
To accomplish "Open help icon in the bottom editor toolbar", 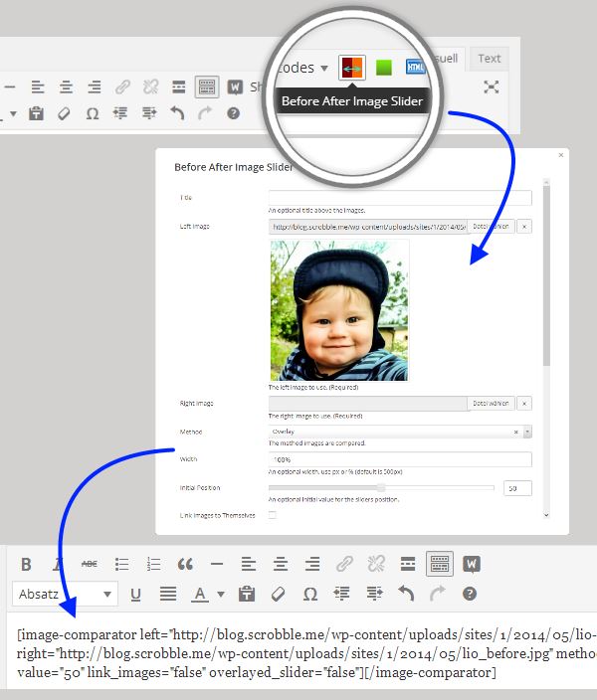I will point(470,595).
